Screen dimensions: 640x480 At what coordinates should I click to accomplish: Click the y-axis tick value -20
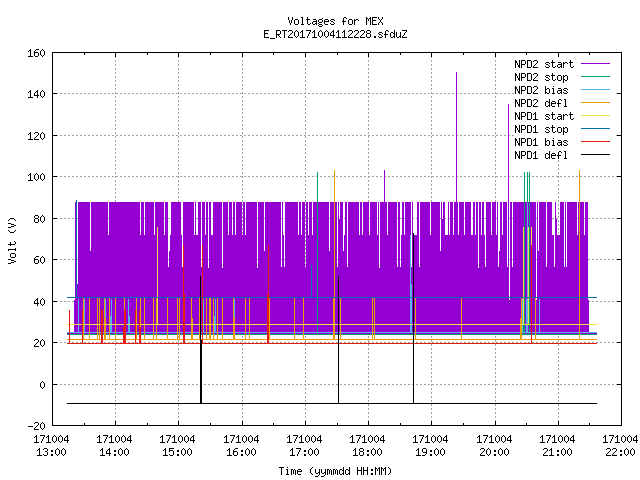[x=36, y=426]
